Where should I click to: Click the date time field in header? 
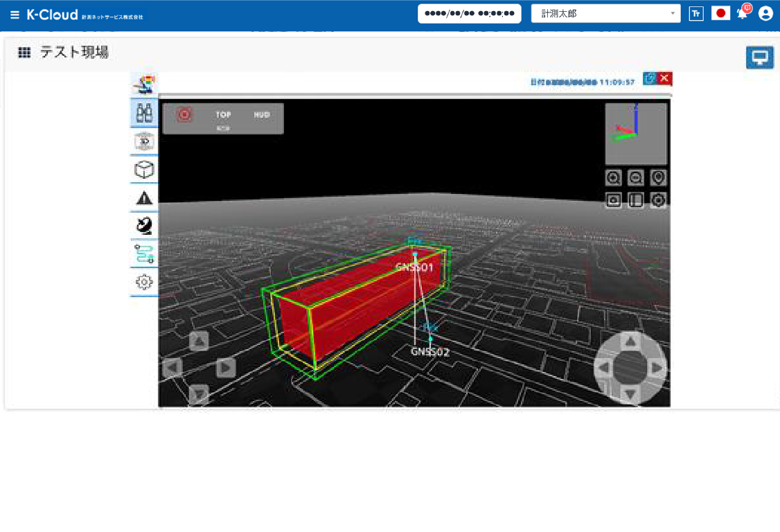pos(470,14)
